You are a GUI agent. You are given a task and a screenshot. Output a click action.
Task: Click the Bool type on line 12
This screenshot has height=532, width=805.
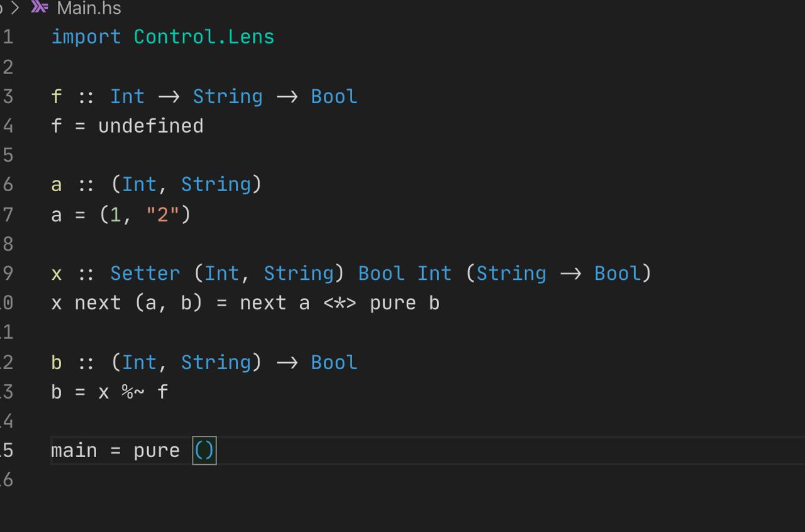(x=334, y=362)
